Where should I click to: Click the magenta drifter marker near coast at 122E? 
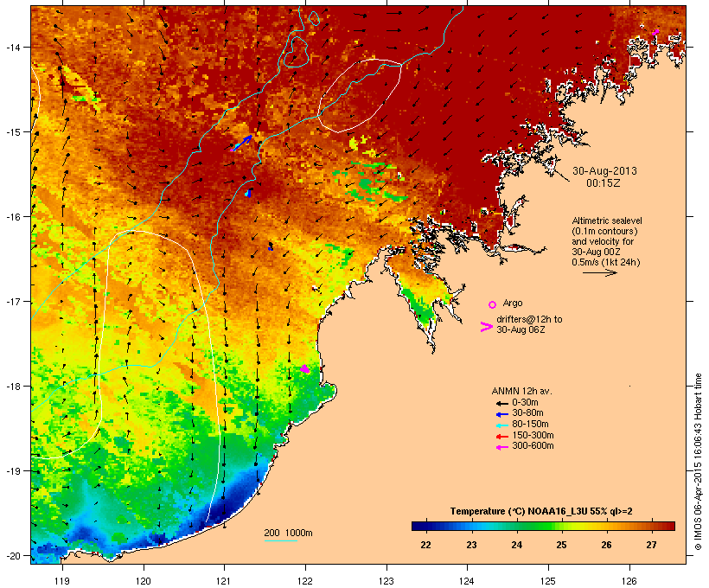click(x=305, y=368)
